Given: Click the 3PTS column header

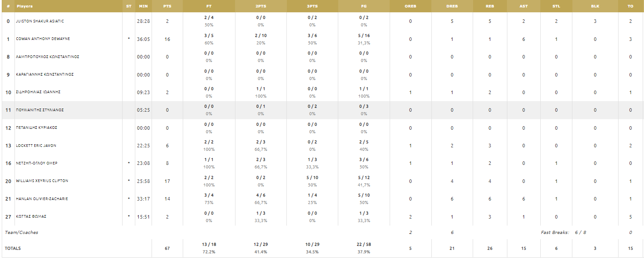Looking at the screenshot, I should 312,6.
